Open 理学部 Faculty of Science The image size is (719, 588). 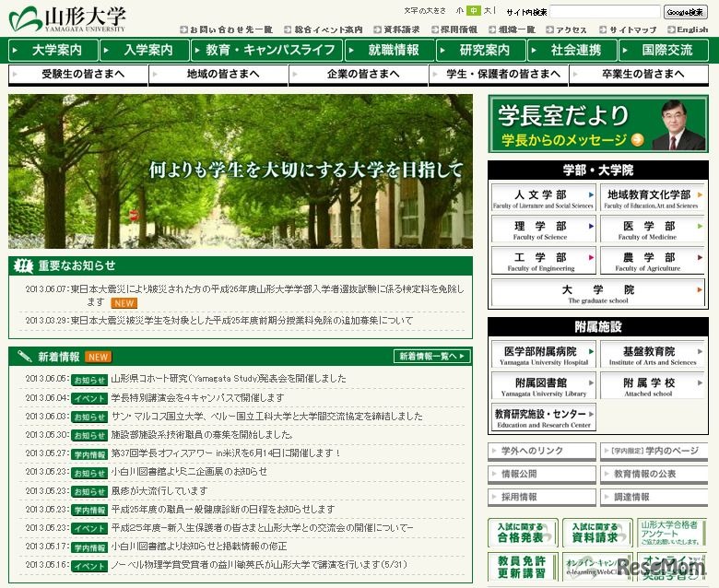click(543, 229)
